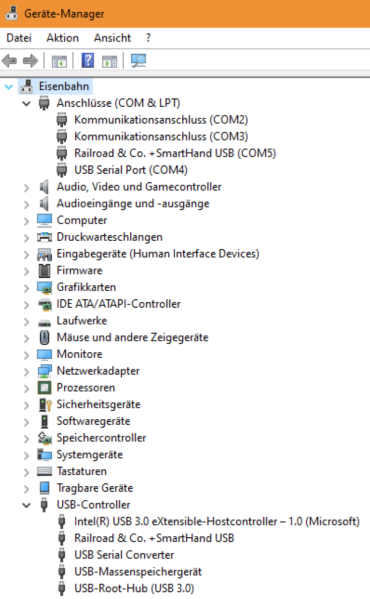Click the Prozessoren CPU icon

[44, 388]
